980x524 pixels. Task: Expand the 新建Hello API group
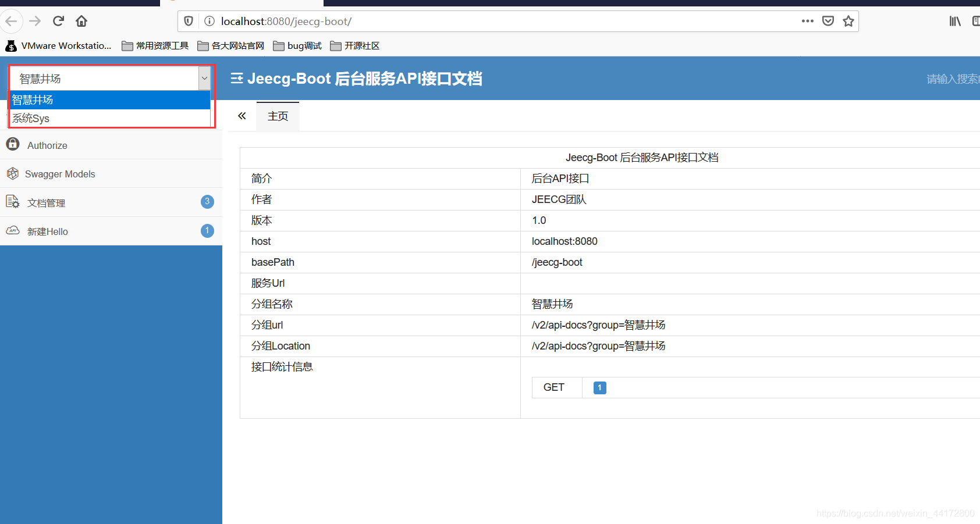111,231
